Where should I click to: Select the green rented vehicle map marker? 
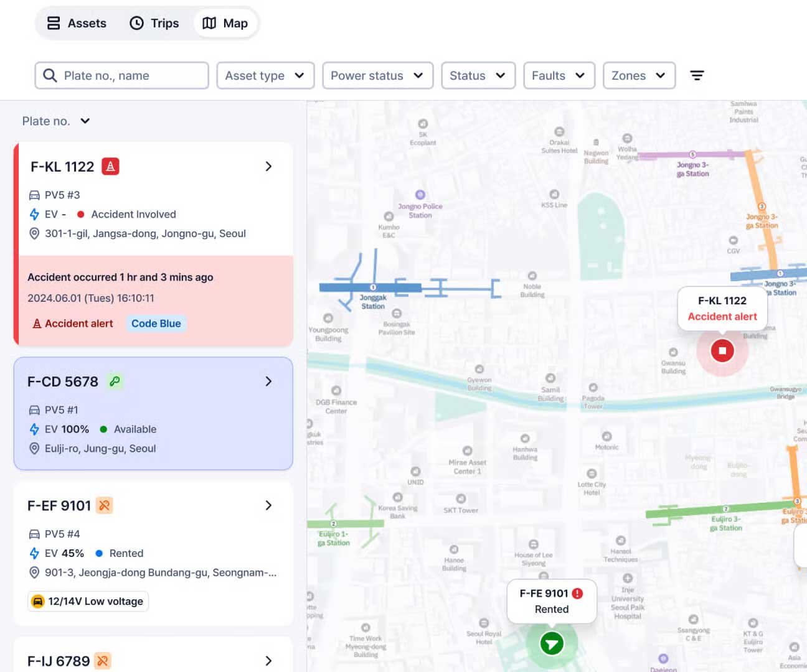552,643
